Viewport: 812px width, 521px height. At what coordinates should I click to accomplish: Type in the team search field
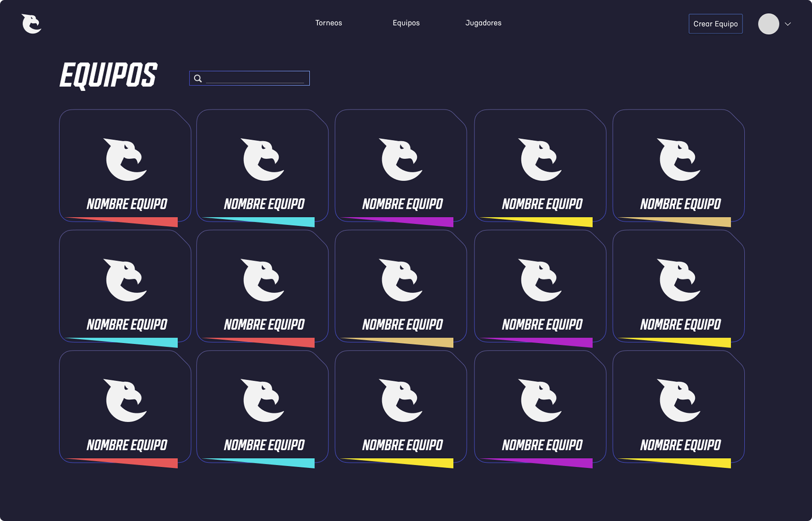point(255,78)
